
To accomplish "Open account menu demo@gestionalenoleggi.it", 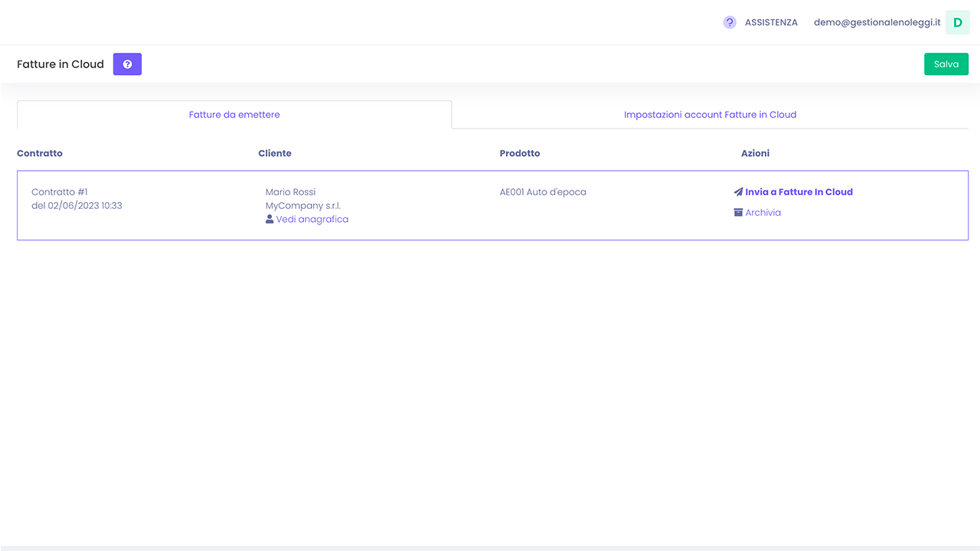I will (877, 23).
